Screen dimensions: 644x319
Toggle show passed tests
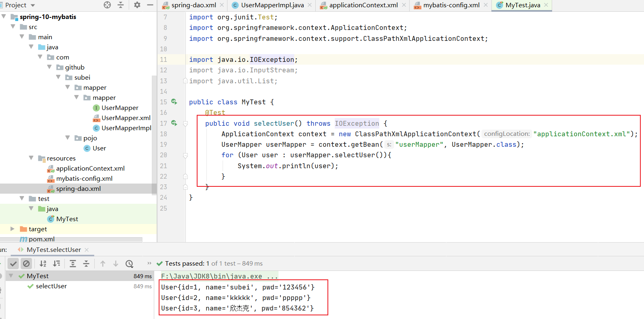(x=13, y=264)
